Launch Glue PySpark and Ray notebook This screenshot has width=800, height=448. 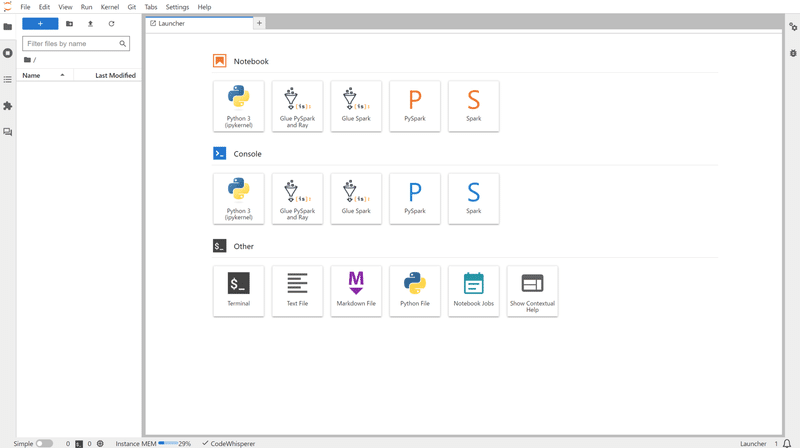tap(297, 106)
